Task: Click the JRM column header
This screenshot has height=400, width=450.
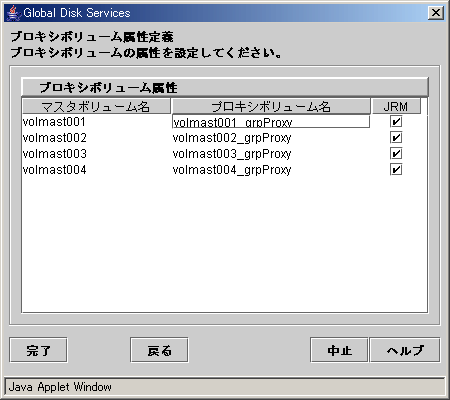Action: 396,106
